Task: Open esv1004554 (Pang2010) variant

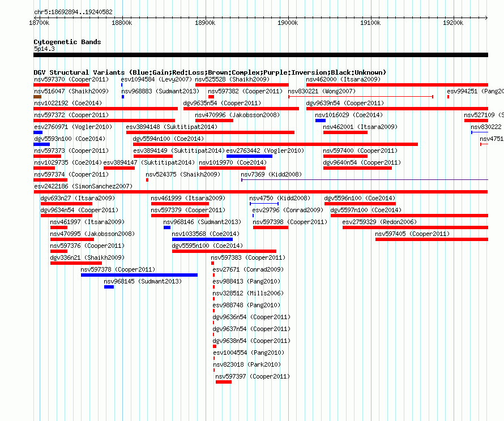Action: (x=249, y=353)
